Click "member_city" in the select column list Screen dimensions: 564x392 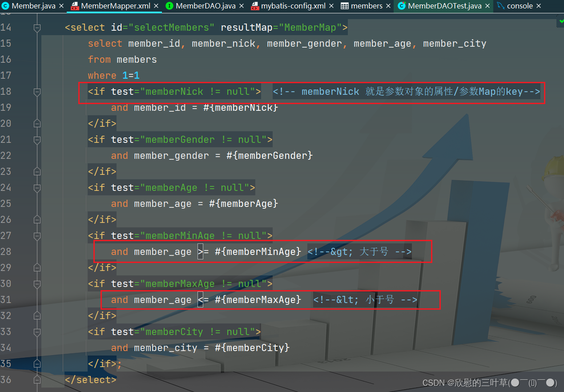click(x=455, y=44)
